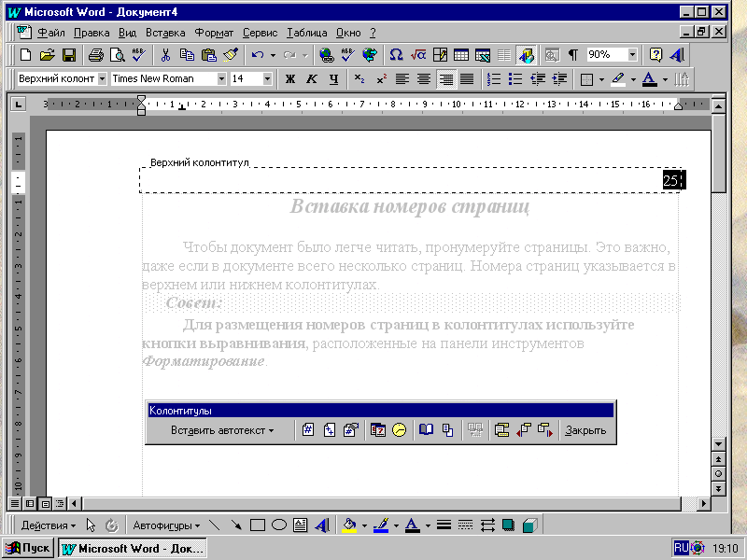Toggle numbered list

494,79
